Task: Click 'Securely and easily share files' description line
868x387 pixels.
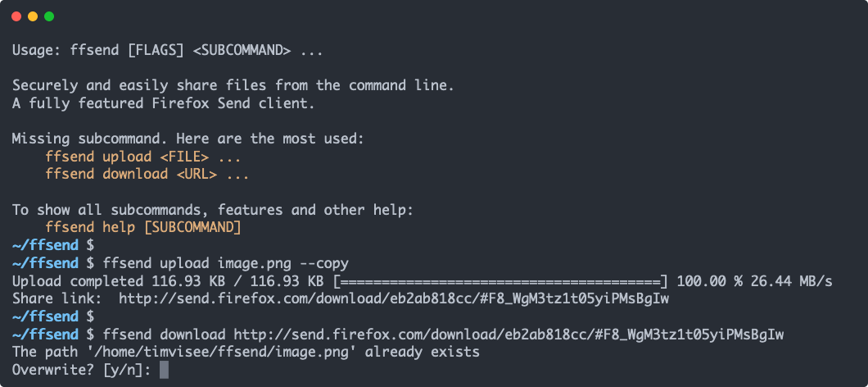Action: tap(233, 86)
